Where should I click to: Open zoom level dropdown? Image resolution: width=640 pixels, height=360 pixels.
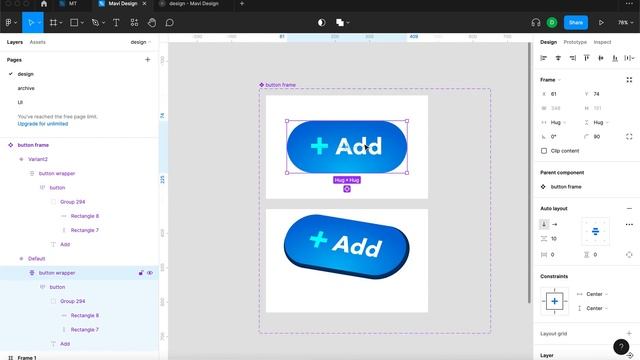(x=625, y=22)
